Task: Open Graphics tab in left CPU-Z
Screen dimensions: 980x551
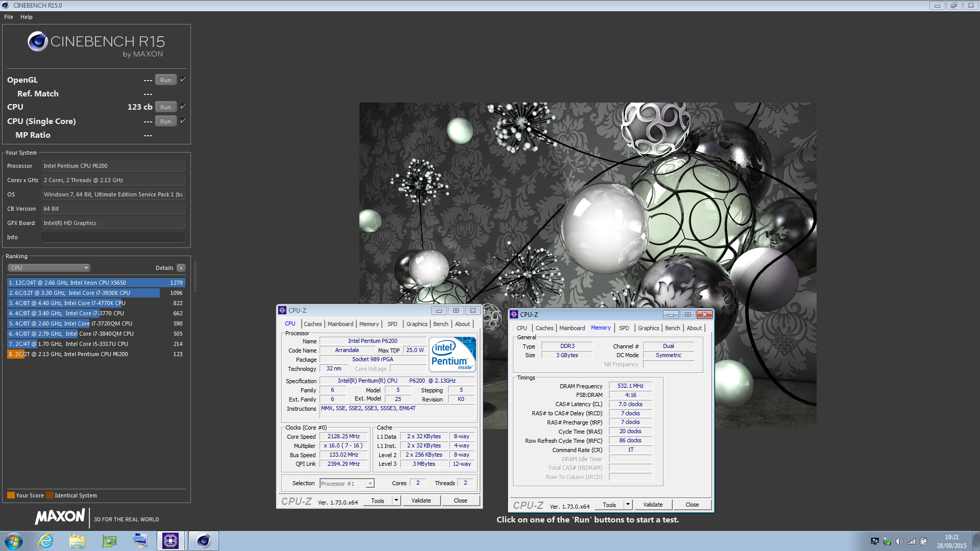Action: 417,324
